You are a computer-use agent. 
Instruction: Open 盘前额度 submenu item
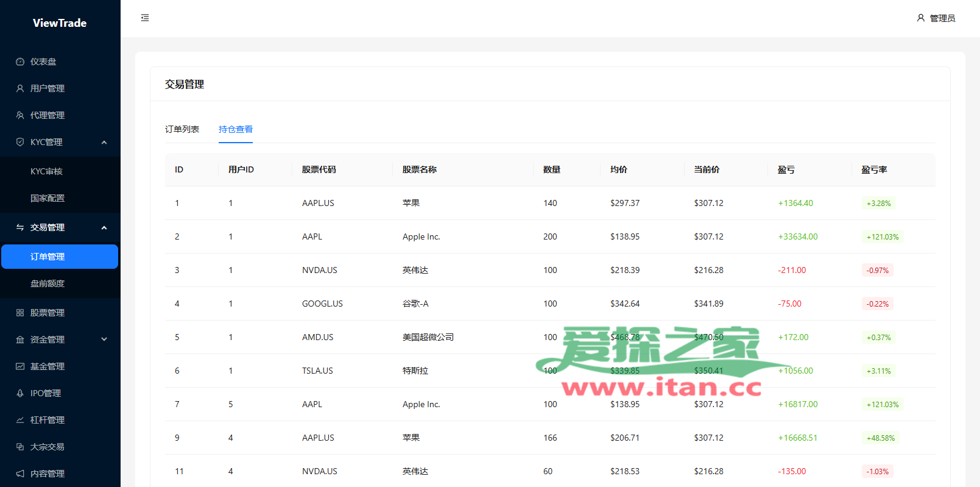coord(60,283)
